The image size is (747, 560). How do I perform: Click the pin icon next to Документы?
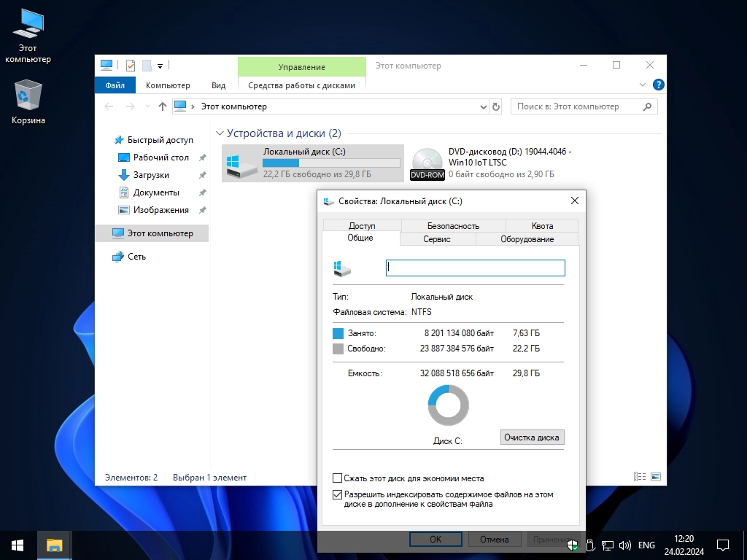203,192
